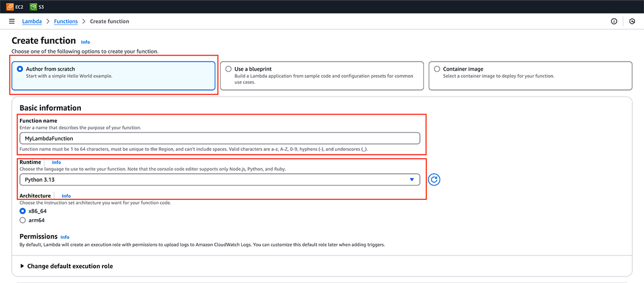Click the 'Create function' breadcrumb text

(109, 21)
